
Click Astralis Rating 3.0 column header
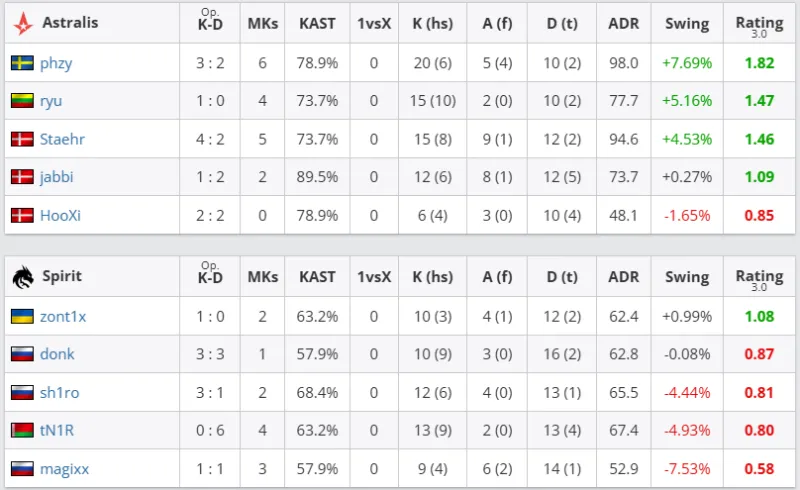[759, 24]
